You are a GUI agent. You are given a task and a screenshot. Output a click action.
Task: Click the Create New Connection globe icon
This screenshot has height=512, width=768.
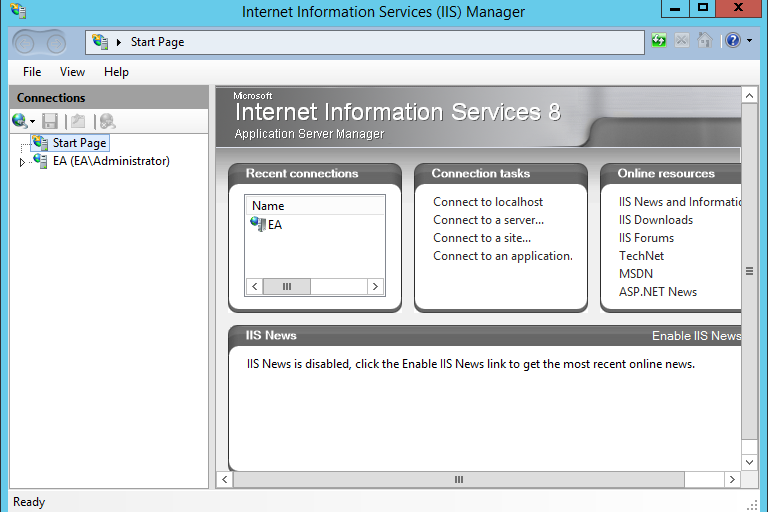(20, 121)
